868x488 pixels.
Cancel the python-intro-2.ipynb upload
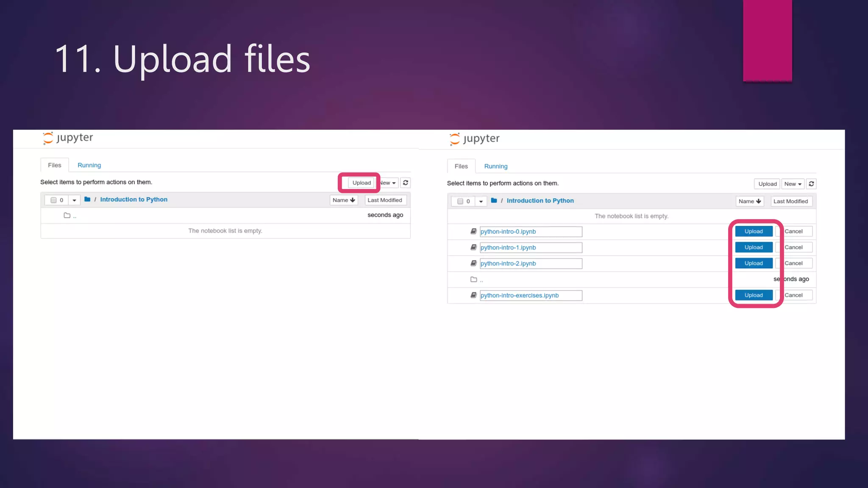(793, 263)
